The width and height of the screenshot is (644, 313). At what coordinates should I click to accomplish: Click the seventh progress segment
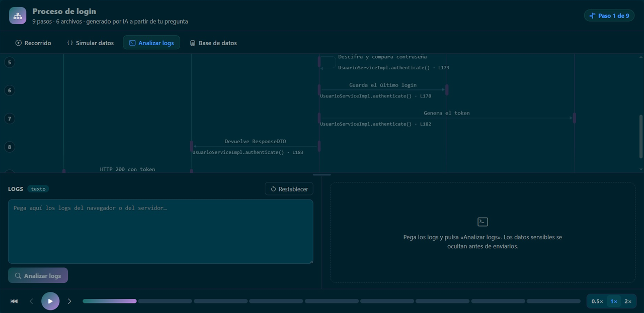[442, 301]
